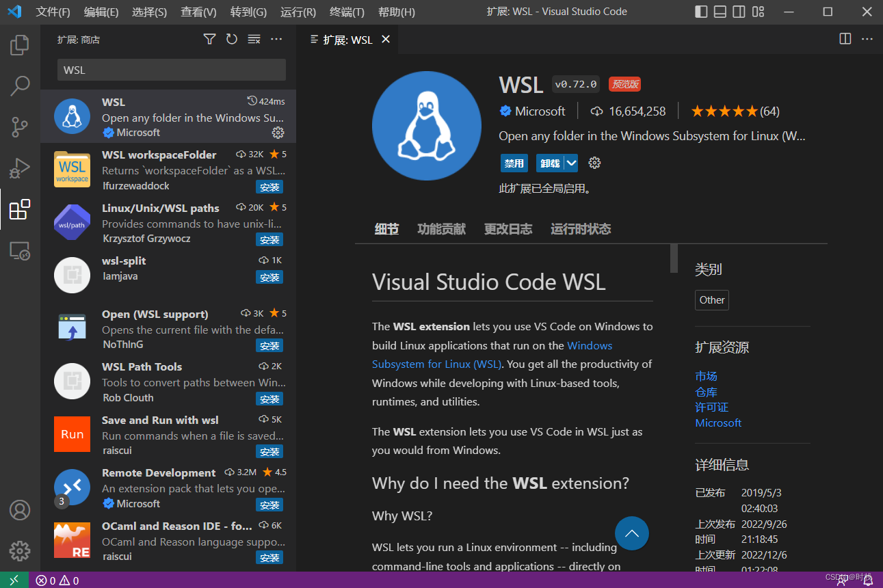Screen dimensions: 883x588
Task: Select the WSL extension in the list
Action: pos(168,116)
